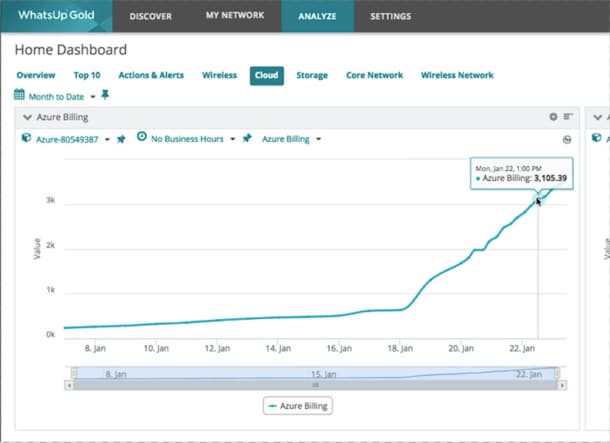This screenshot has height=443, width=610.
Task: Switch to the Core Network tab
Action: coord(375,75)
